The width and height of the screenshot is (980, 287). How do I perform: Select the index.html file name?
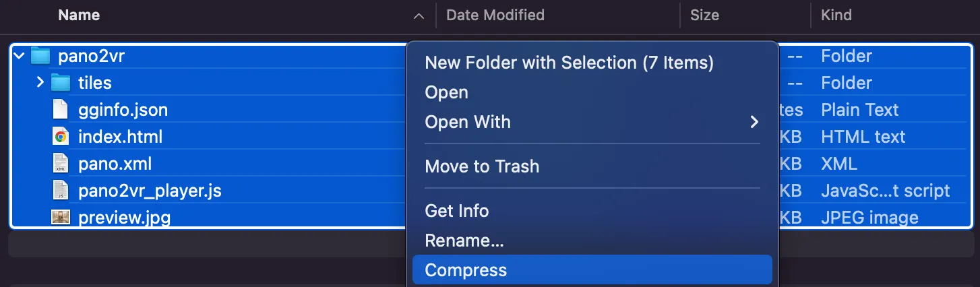tap(120, 137)
